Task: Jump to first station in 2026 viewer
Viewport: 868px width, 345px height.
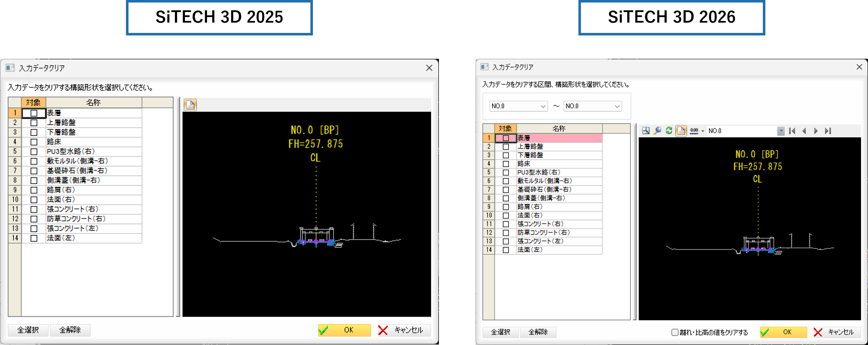Action: coord(792,131)
